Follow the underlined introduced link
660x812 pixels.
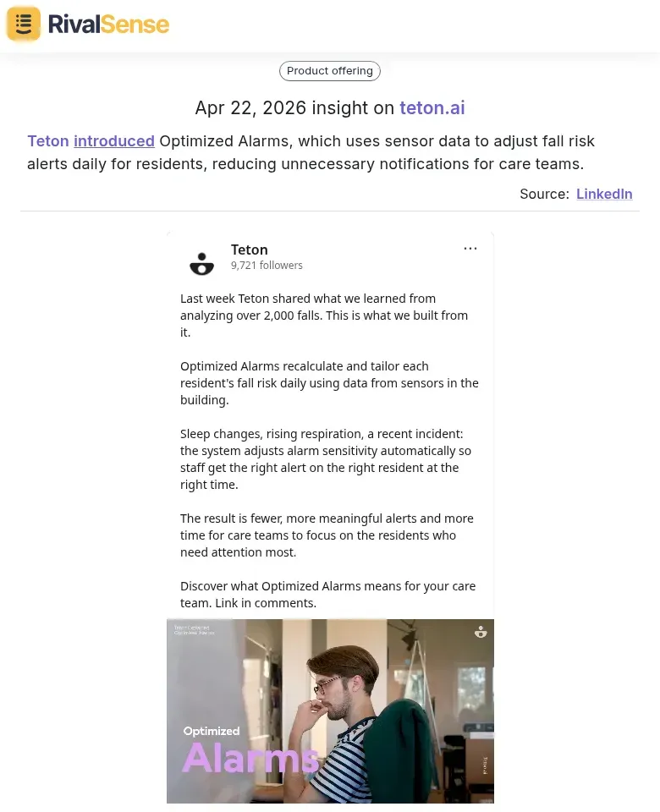pyautogui.click(x=114, y=141)
